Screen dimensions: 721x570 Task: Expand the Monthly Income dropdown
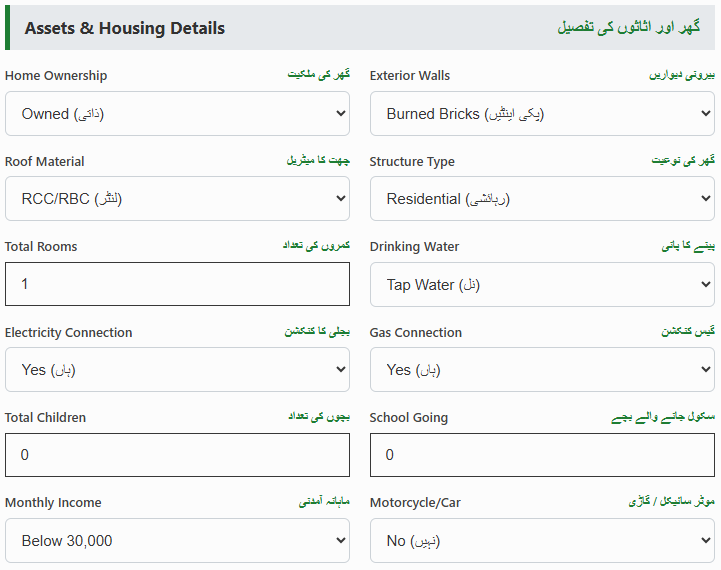pos(177,541)
